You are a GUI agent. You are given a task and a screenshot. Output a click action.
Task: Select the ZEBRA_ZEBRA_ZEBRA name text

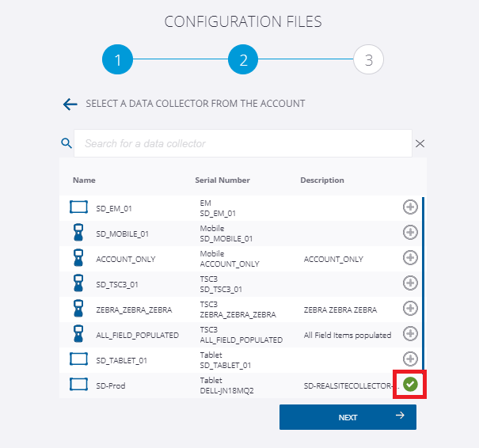tap(134, 310)
